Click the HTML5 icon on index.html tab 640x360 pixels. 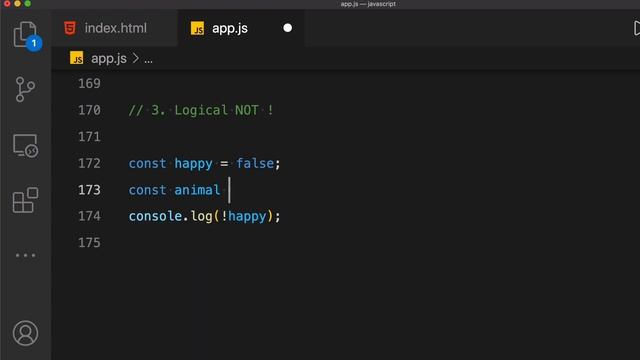[x=70, y=28]
